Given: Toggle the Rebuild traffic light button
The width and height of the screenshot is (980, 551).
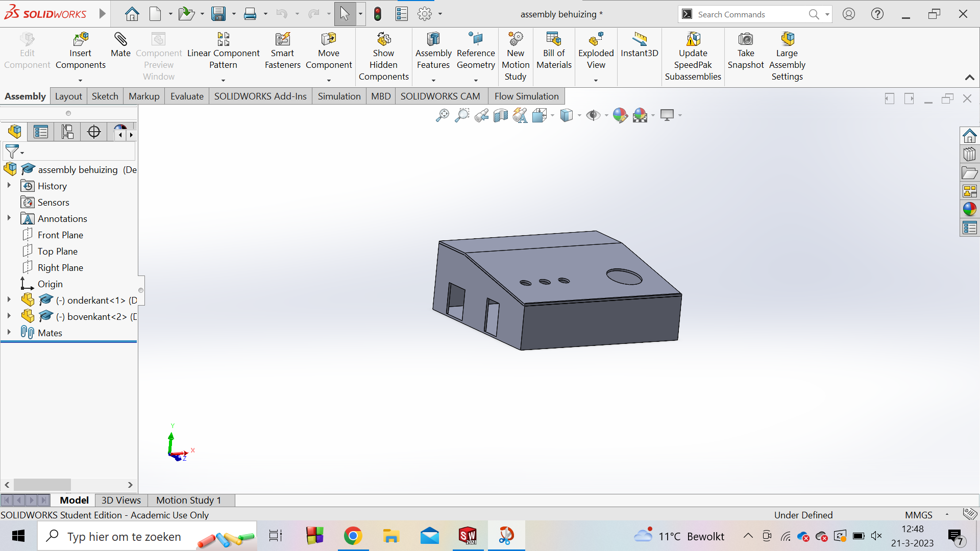Looking at the screenshot, I should pos(378,14).
